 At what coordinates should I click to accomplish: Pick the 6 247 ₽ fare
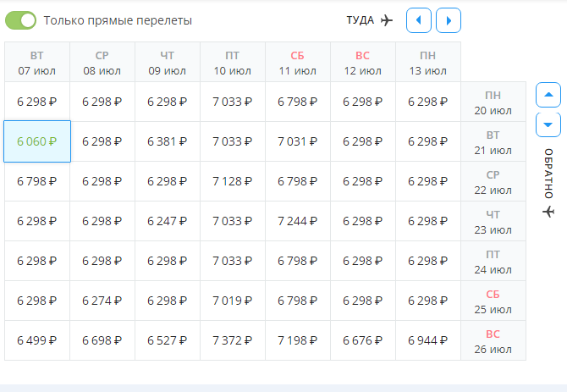click(x=168, y=221)
